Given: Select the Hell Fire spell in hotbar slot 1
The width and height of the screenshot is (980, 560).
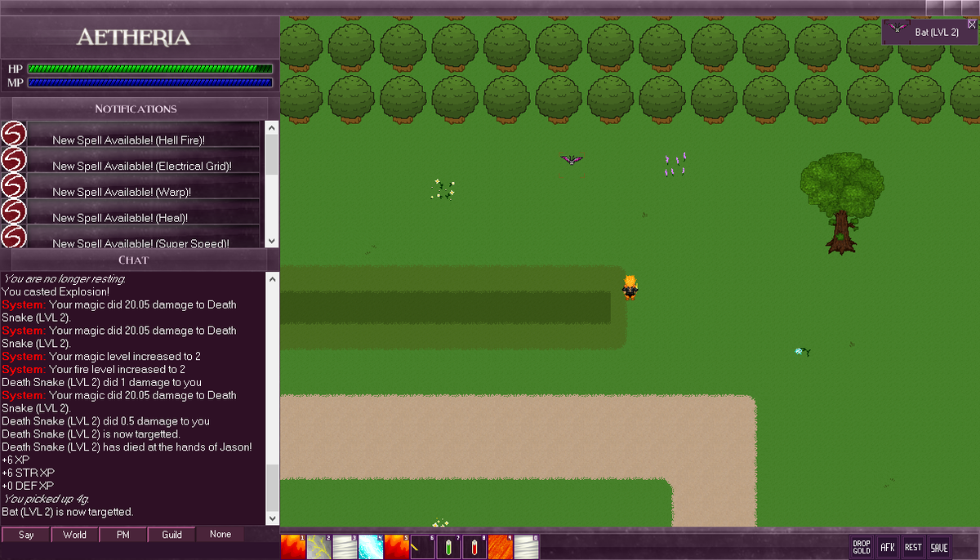Looking at the screenshot, I should pos(292,547).
